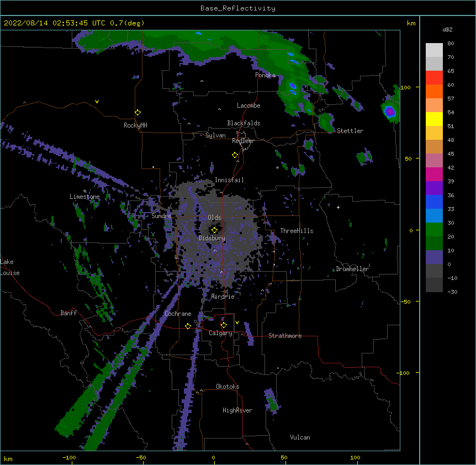Click the Vulcan town label
Viewport: 476px width, 465px height.
300,437
